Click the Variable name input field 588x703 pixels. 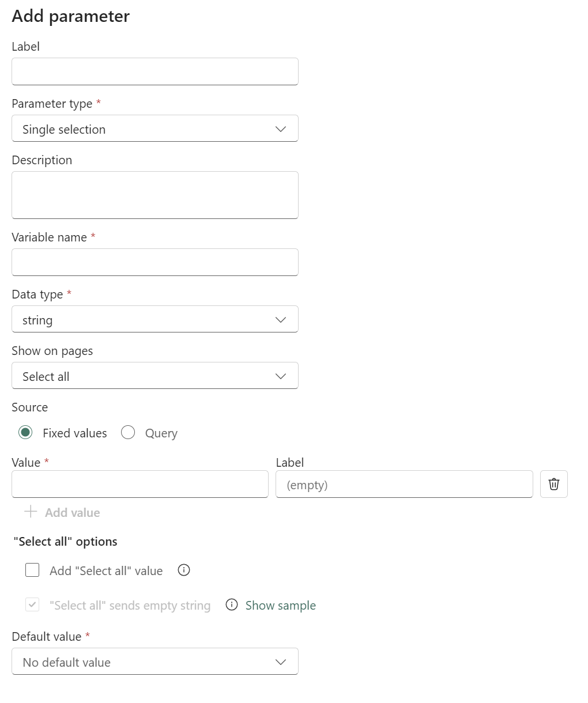tap(154, 262)
